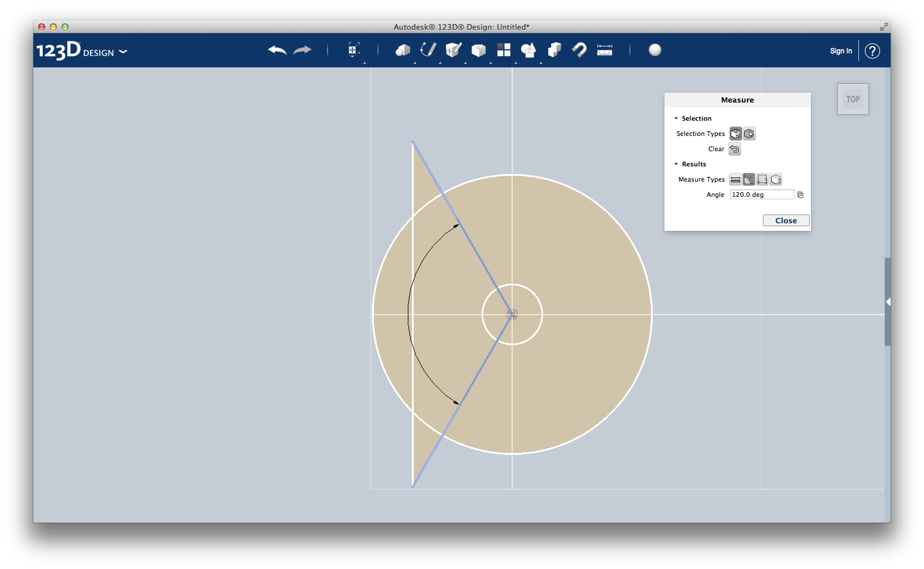Viewport: 924px width, 569px height.
Task: Open the Modify tool
Action: 479,50
